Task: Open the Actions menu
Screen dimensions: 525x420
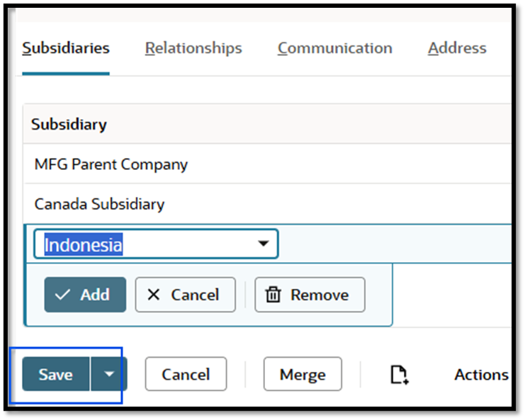Action: tap(481, 375)
